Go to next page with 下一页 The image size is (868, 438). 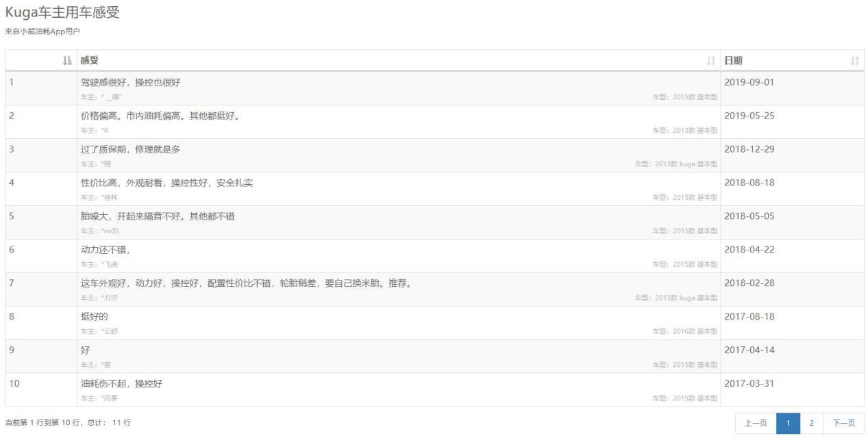point(843,423)
